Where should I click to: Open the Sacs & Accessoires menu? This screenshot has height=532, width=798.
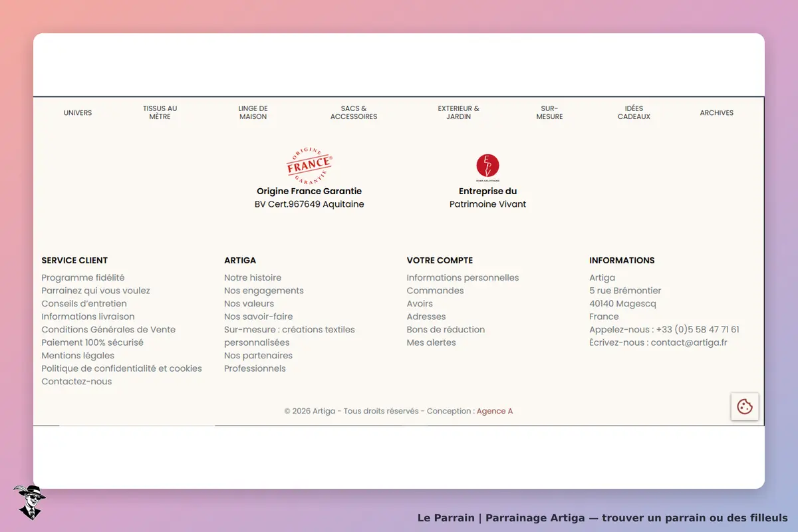354,113
